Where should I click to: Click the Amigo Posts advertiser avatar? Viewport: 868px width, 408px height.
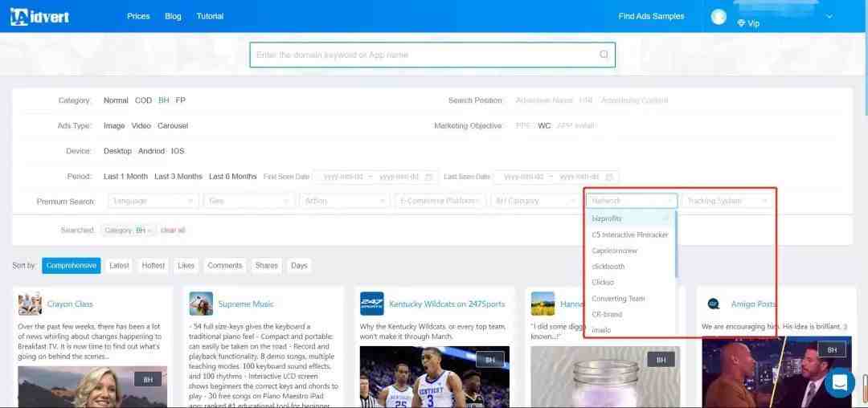(x=714, y=304)
